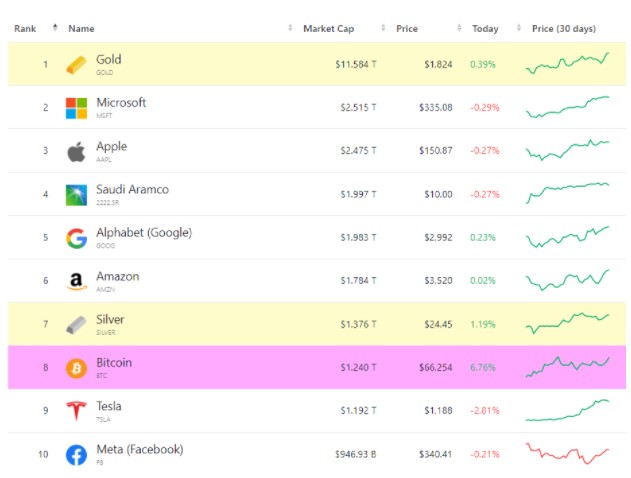Open the Tesla name link
Screen dimensions: 631x478
click(x=109, y=406)
